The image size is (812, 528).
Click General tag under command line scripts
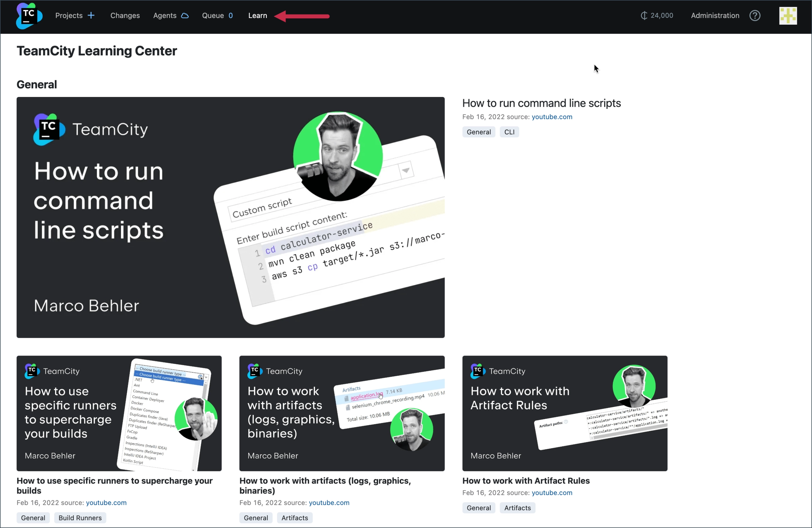coord(479,132)
